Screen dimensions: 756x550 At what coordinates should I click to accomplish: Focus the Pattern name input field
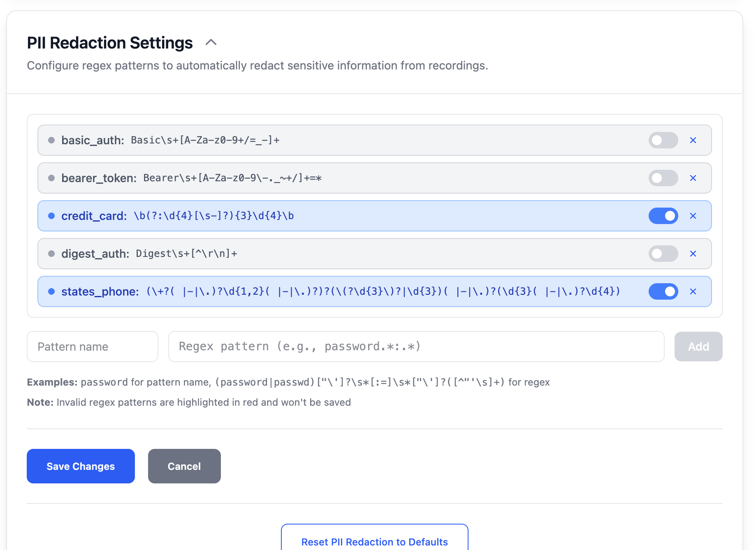tap(93, 347)
